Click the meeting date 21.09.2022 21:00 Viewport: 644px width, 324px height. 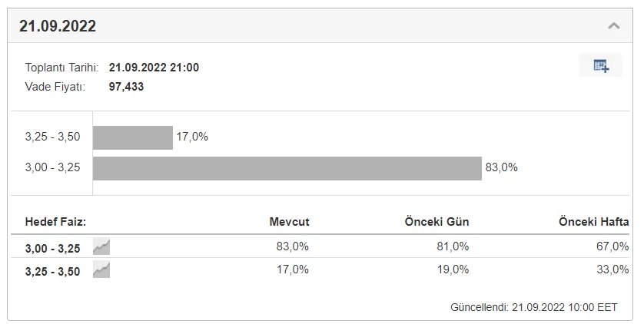tap(154, 68)
